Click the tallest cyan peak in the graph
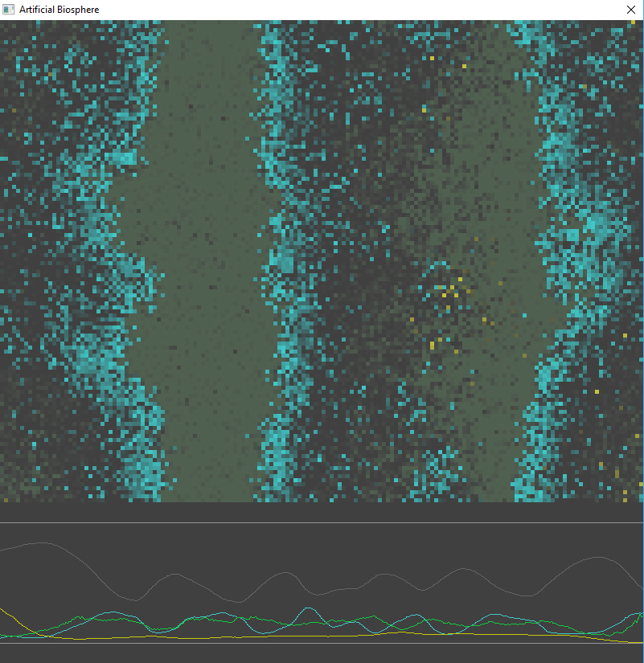Screen dimensions: 644x663 point(310,608)
